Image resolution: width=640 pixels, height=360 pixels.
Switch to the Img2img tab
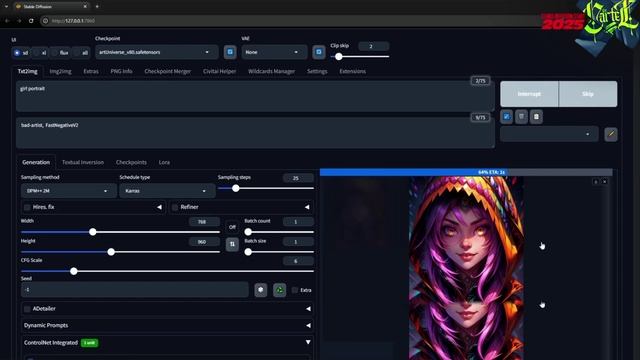[x=60, y=71]
